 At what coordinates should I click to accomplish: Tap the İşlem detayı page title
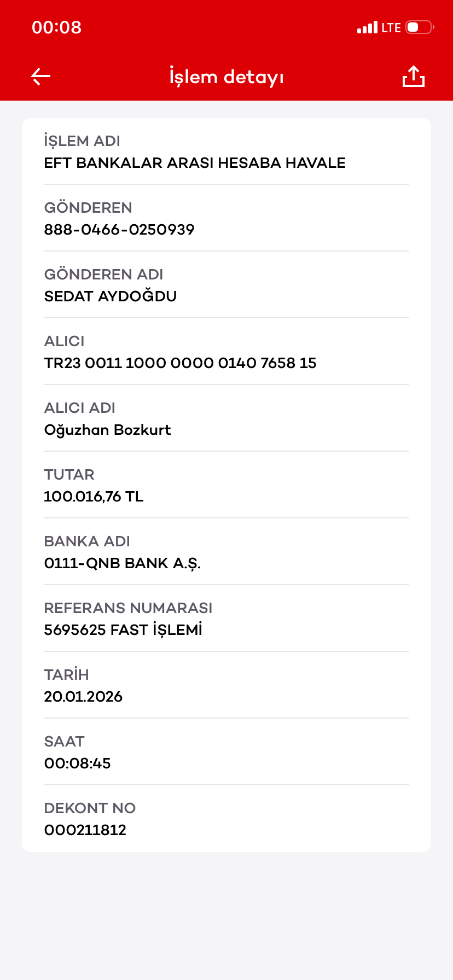tap(226, 77)
